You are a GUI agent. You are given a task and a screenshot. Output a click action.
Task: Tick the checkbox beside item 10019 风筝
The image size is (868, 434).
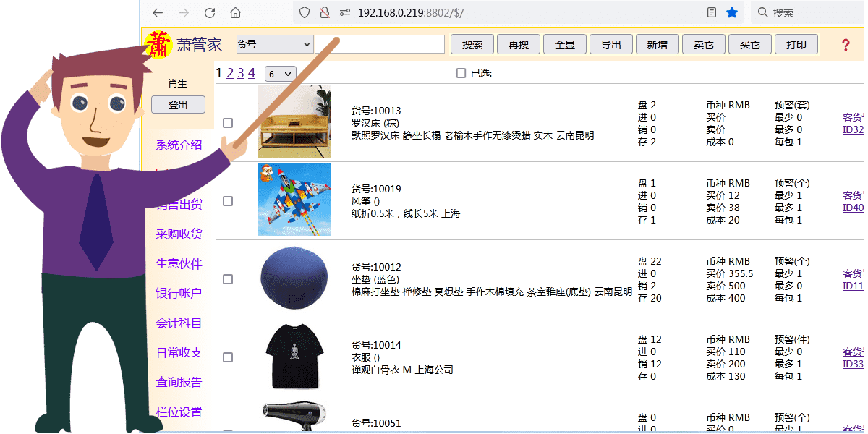coord(228,201)
